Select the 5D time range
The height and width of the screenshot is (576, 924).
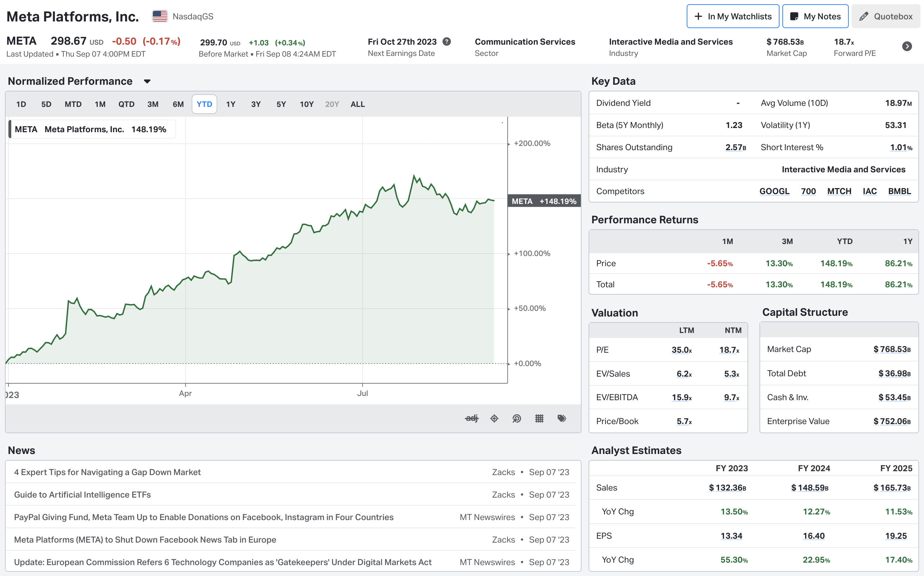pyautogui.click(x=46, y=104)
